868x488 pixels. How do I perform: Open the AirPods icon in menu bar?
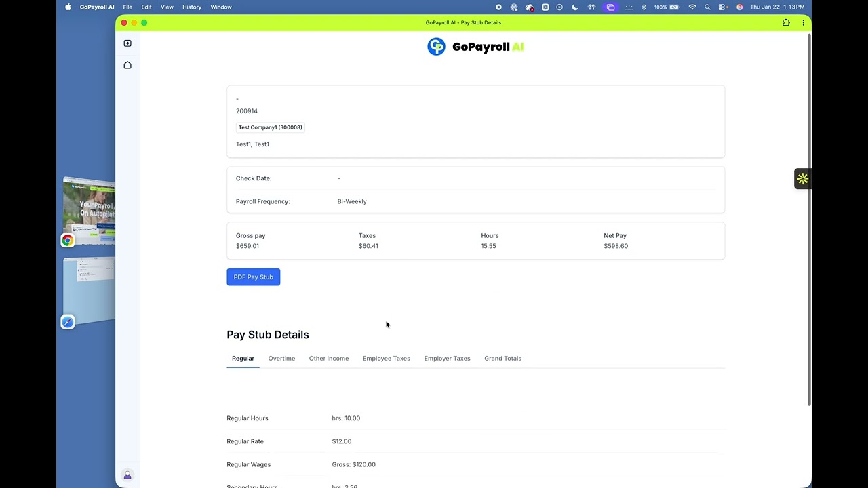[591, 7]
